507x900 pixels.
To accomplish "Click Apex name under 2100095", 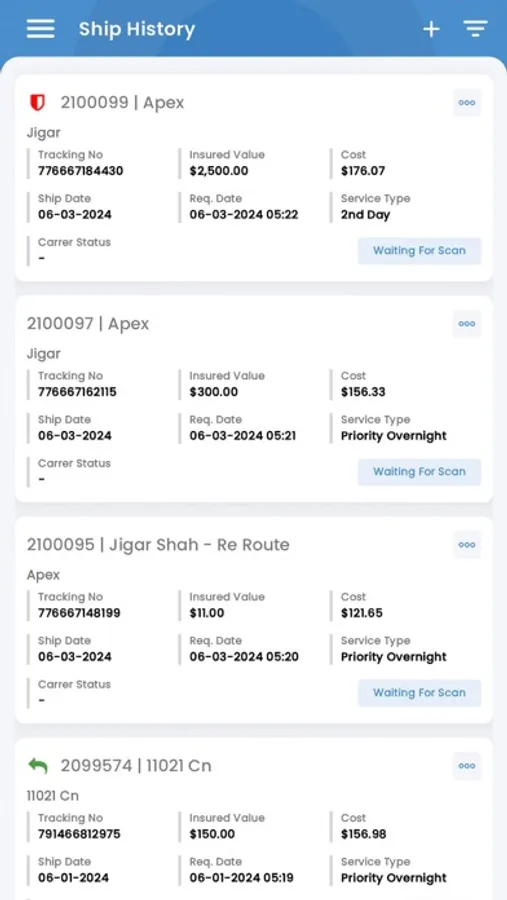I will point(43,575).
